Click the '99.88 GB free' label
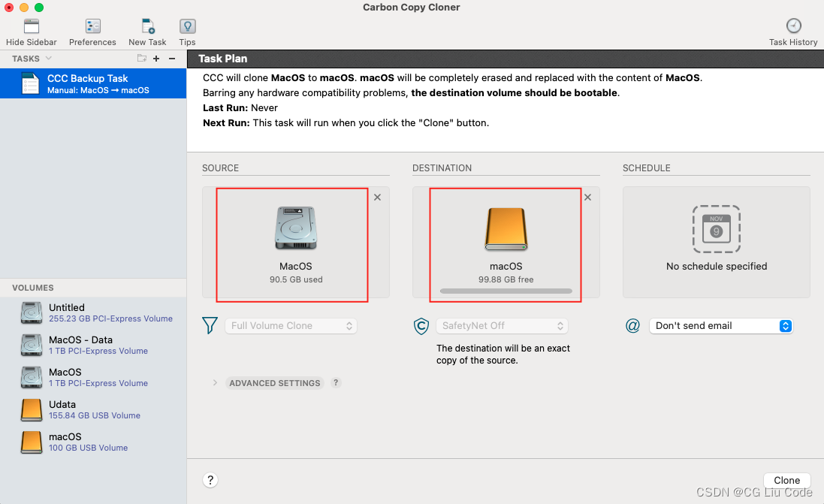Screen dimensions: 824x504 pyautogui.click(x=506, y=279)
